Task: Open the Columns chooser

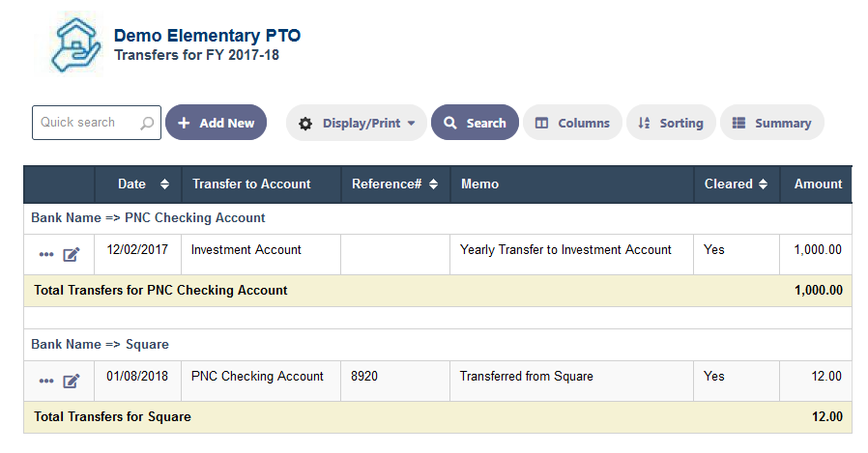Action: [572, 123]
